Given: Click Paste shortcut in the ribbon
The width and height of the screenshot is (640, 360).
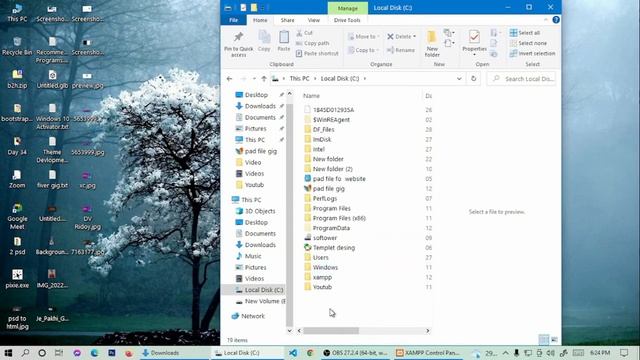Looking at the screenshot, I should click(x=317, y=53).
